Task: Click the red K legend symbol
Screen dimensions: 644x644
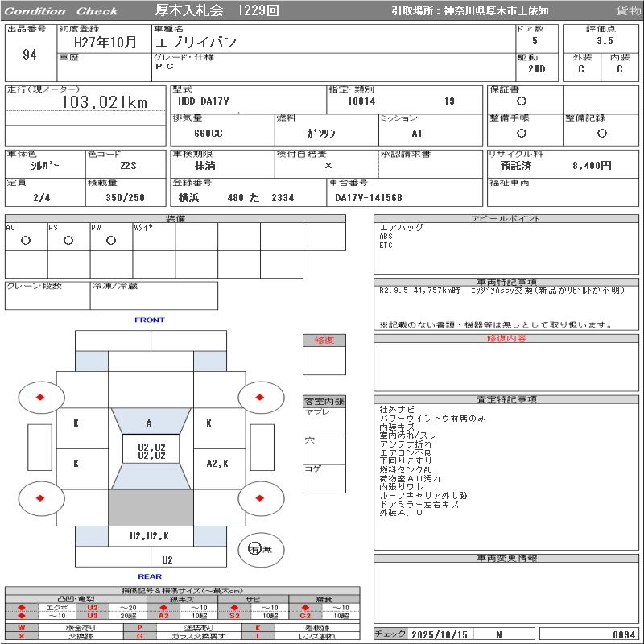Action: 258,628
